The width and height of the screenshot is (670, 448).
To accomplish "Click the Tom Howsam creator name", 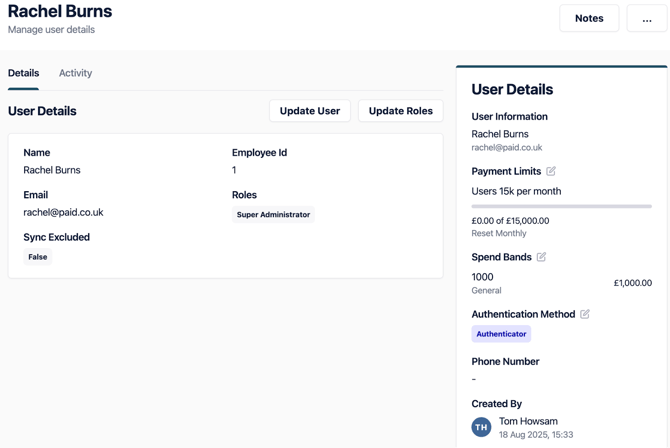I will pos(528,421).
